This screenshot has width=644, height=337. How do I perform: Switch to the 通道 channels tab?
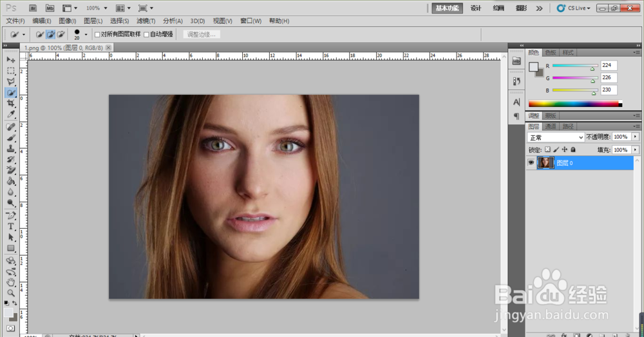click(551, 126)
